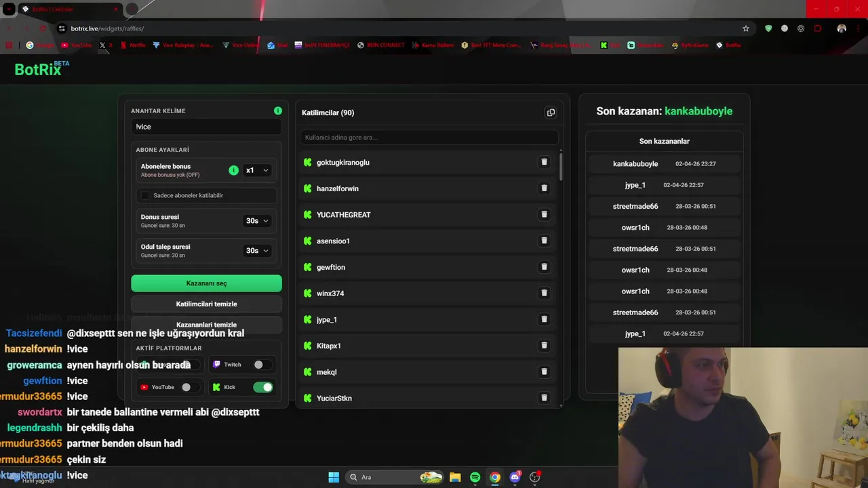Open Chrome profile avatar
This screenshot has width=868, height=488.
tap(842, 28)
